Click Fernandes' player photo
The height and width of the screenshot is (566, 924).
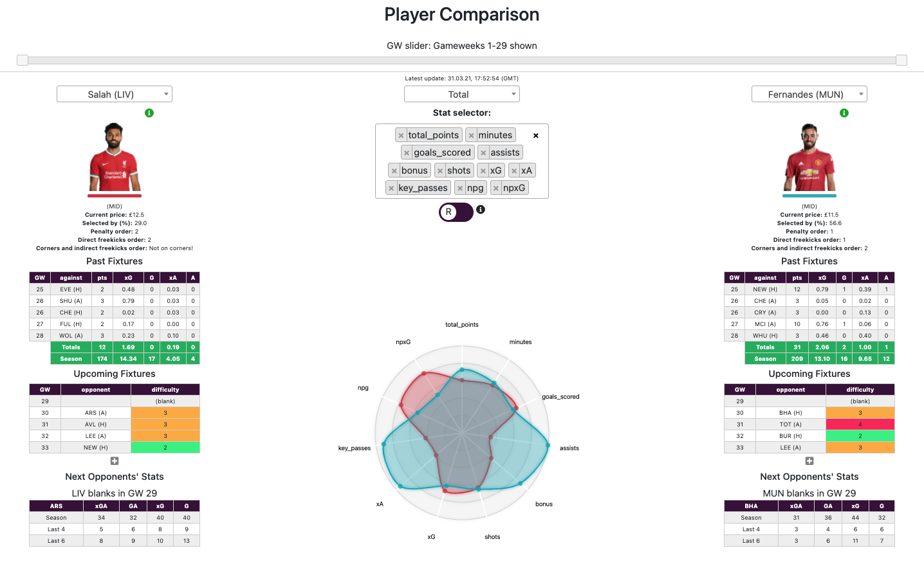[x=809, y=158]
